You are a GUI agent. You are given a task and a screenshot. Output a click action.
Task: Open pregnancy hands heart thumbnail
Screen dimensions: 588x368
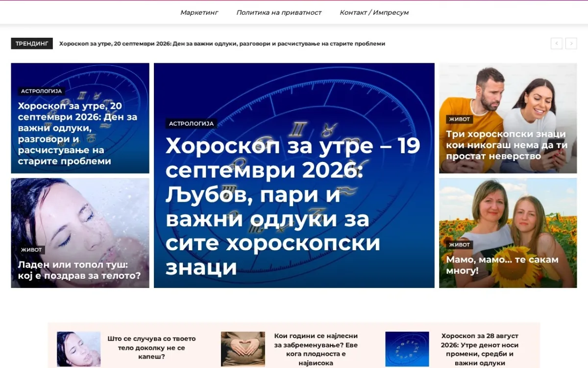coord(243,349)
